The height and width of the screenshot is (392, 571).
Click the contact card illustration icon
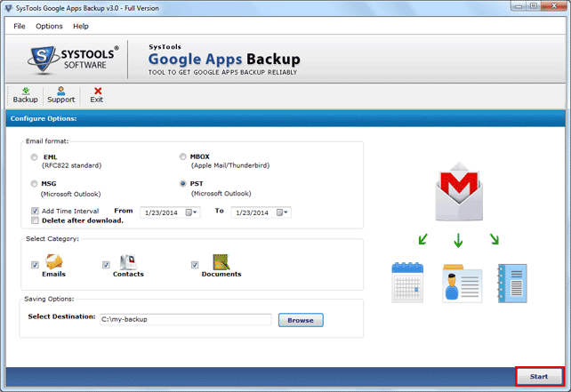(x=462, y=284)
